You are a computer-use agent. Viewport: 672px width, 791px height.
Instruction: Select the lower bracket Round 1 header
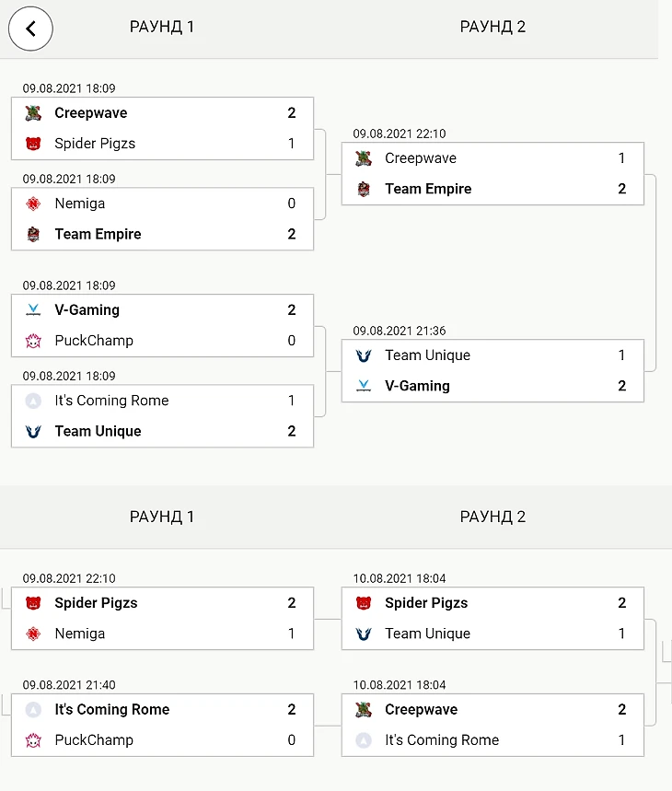pos(162,517)
